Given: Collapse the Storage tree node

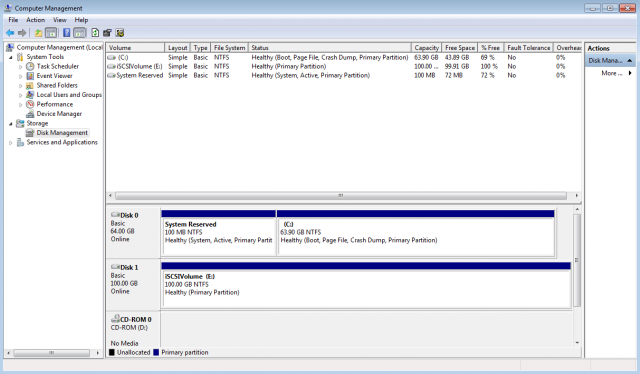Looking at the screenshot, I should 11,124.
